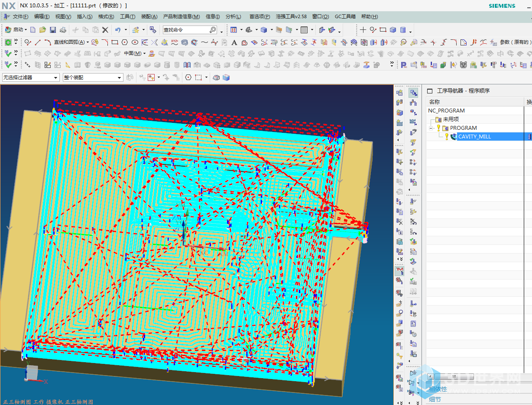The width and height of the screenshot is (532, 405).
Task: Click the Open folder icon
Action: pos(42,30)
